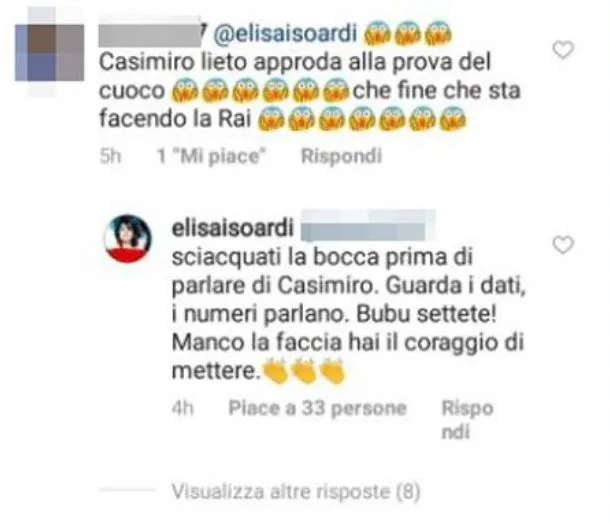Show people who liked: Piace a 33 persone
The width and height of the screenshot is (610, 524).
[317, 408]
